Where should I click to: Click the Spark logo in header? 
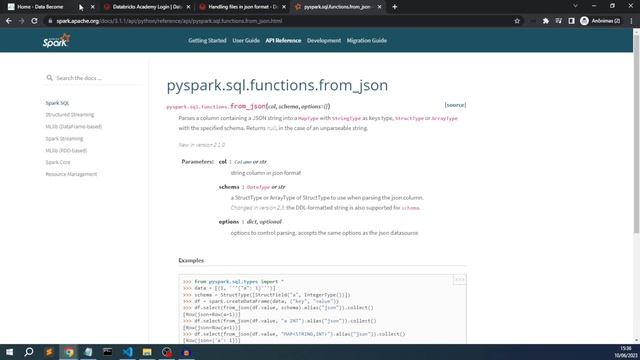point(56,40)
